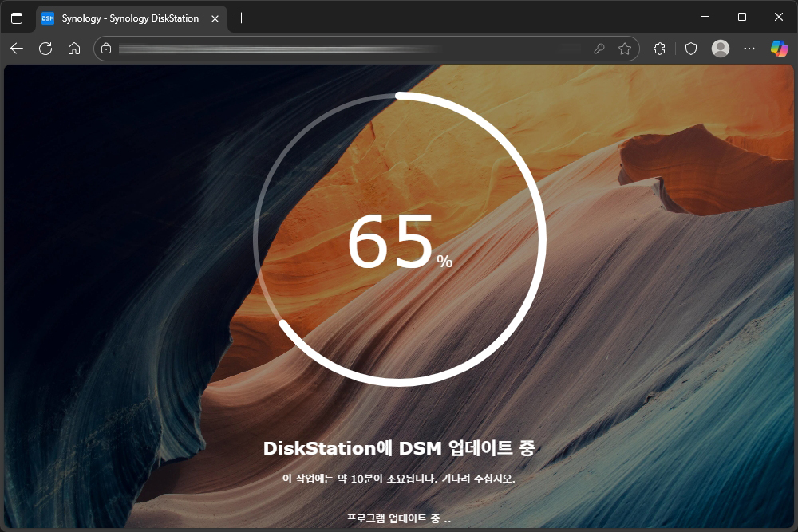Open the browser extensions menu

click(x=660, y=49)
